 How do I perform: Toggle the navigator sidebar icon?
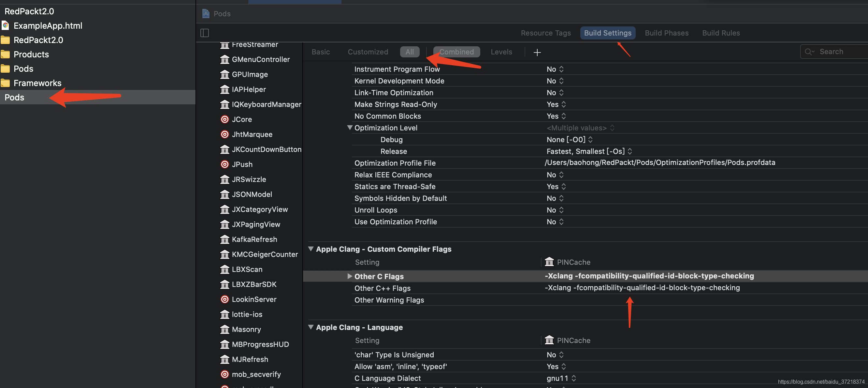[205, 33]
